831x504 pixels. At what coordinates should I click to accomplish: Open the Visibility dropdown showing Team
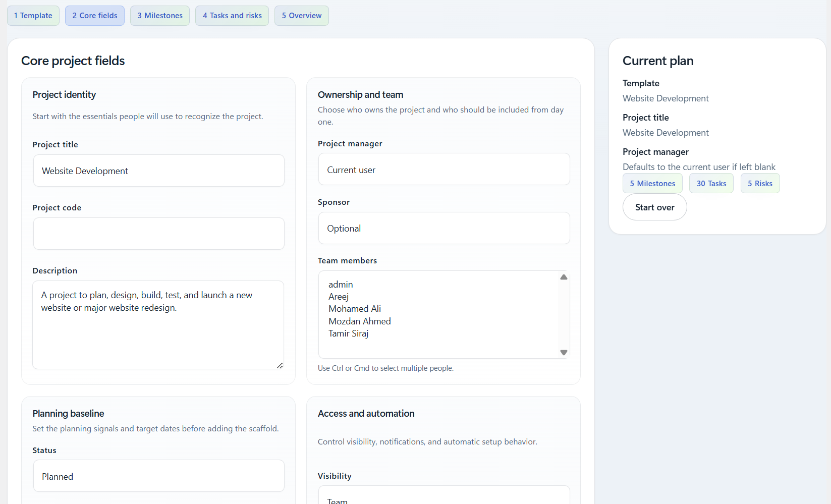(x=444, y=495)
